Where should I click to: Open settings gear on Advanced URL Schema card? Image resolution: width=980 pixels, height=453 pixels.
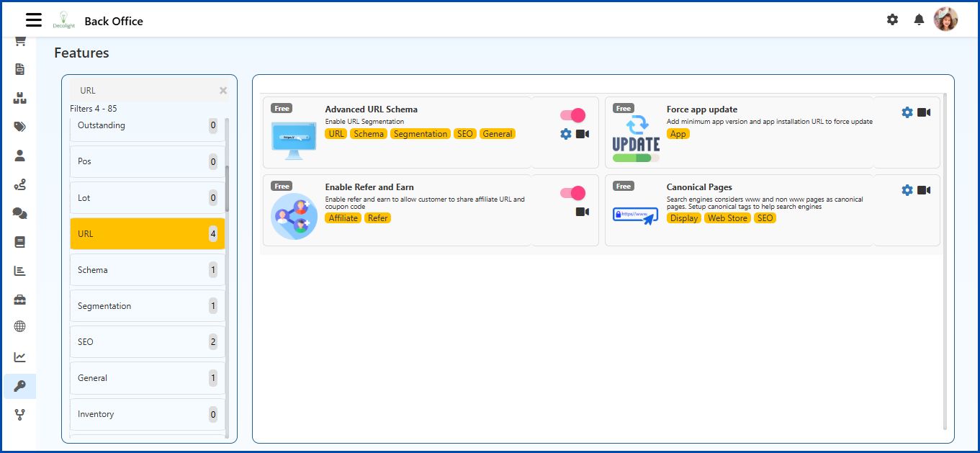click(565, 133)
